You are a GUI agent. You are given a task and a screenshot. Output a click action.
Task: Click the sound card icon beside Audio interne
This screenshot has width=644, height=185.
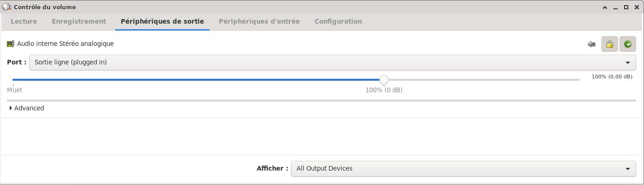pyautogui.click(x=11, y=44)
